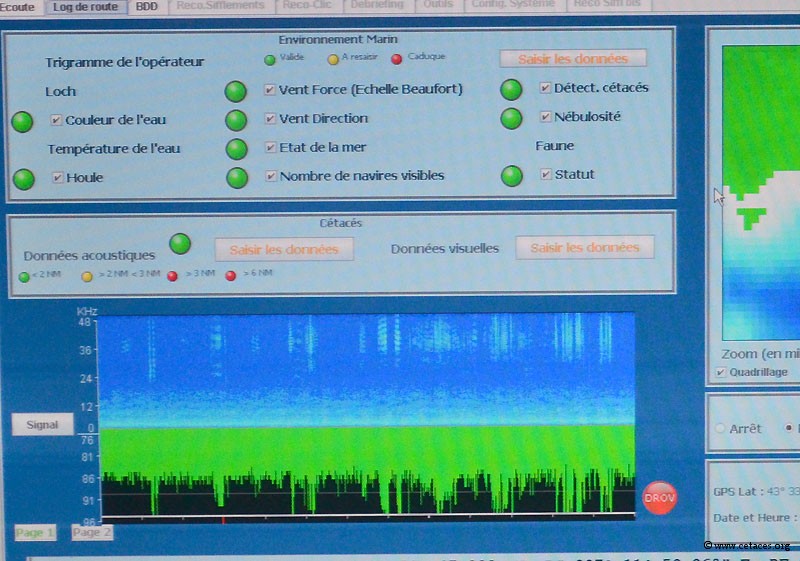The width and height of the screenshot is (800, 561).
Task: Click the green indicator next to Etat de la mer
Action: 236,149
